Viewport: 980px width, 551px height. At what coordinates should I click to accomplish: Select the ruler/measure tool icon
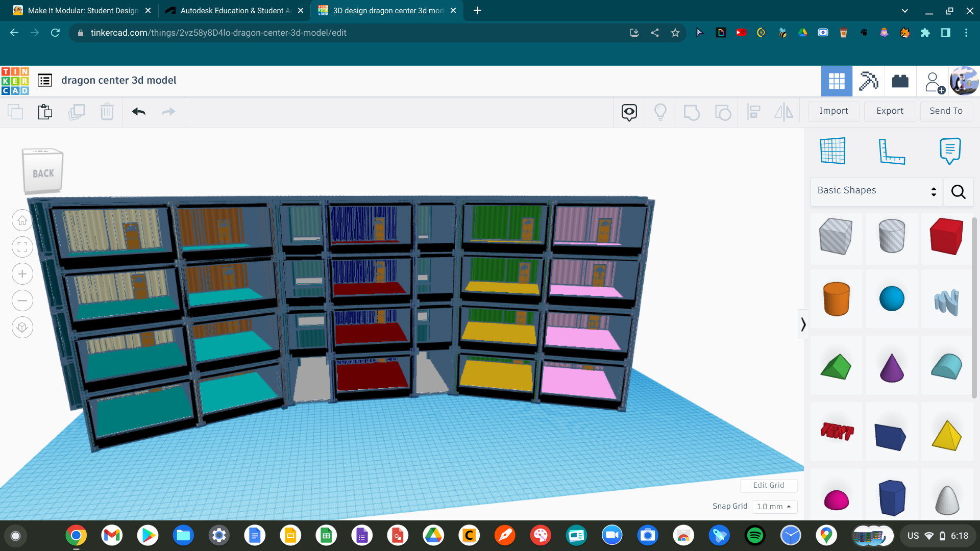[x=891, y=150]
